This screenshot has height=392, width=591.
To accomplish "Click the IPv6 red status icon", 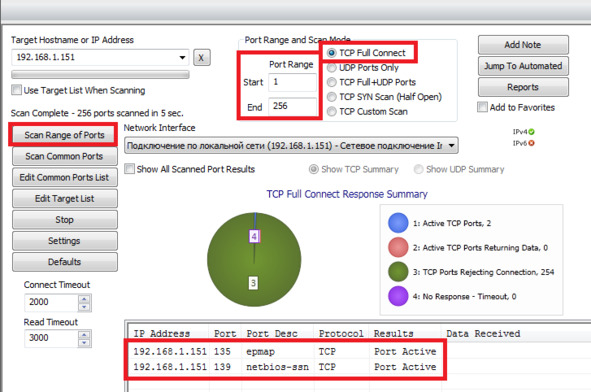I will 531,143.
